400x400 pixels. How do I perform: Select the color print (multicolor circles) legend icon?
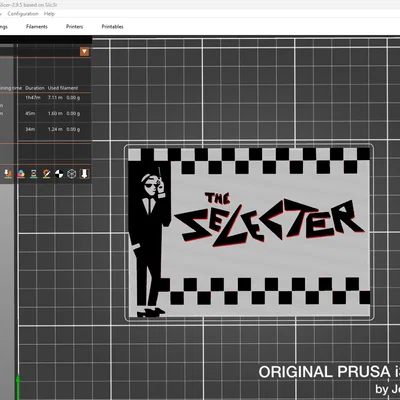[x=21, y=174]
